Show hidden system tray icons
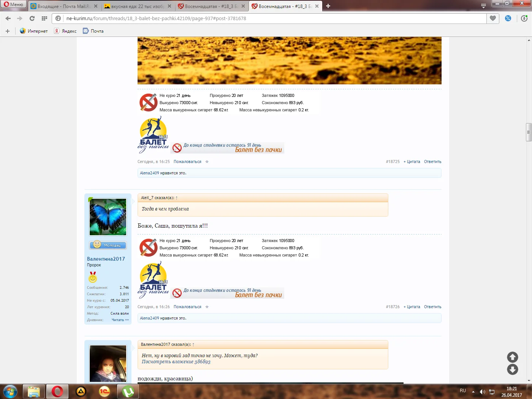 click(473, 391)
